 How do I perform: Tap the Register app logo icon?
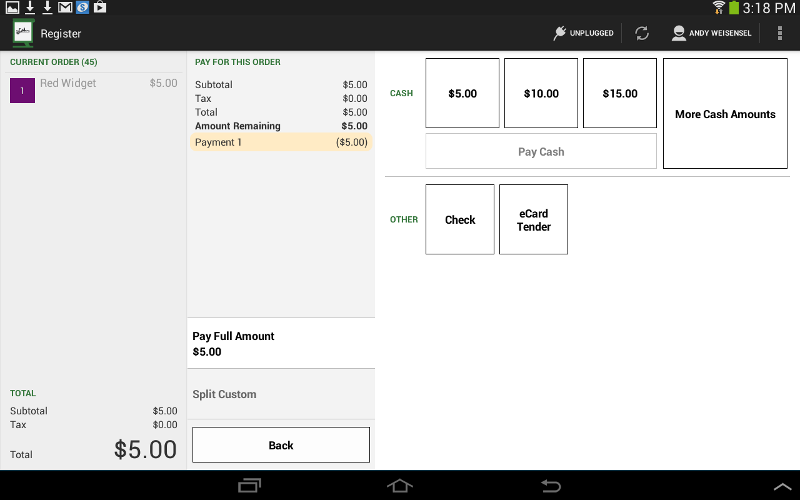coord(22,33)
